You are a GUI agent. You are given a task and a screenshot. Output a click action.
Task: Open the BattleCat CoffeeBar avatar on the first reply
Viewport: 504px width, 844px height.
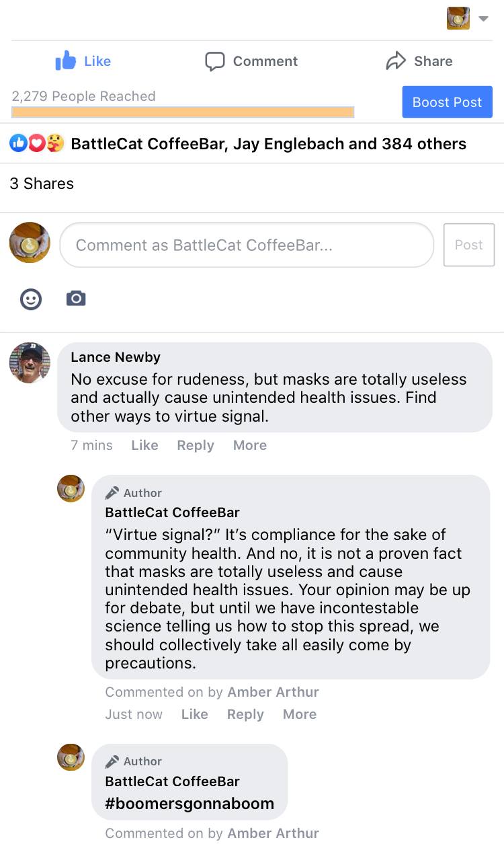(x=71, y=489)
